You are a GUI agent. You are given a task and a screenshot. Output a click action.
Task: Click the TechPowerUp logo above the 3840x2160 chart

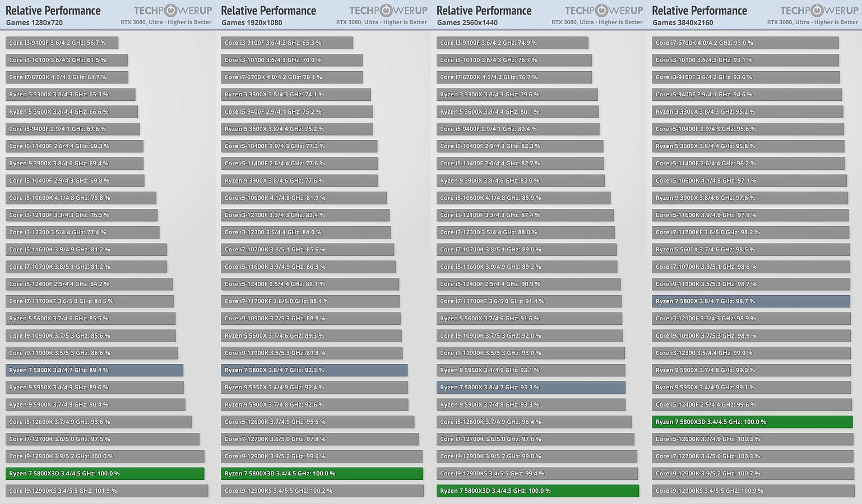pos(819,11)
